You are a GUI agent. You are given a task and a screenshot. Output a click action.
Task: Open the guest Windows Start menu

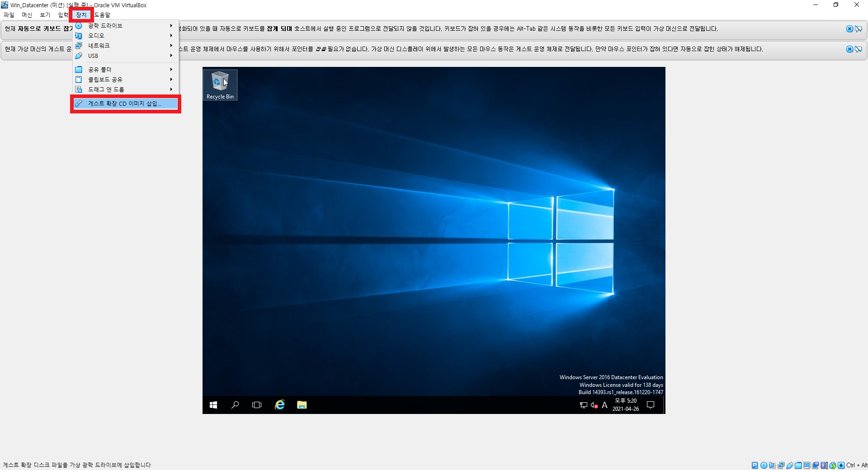click(x=213, y=405)
